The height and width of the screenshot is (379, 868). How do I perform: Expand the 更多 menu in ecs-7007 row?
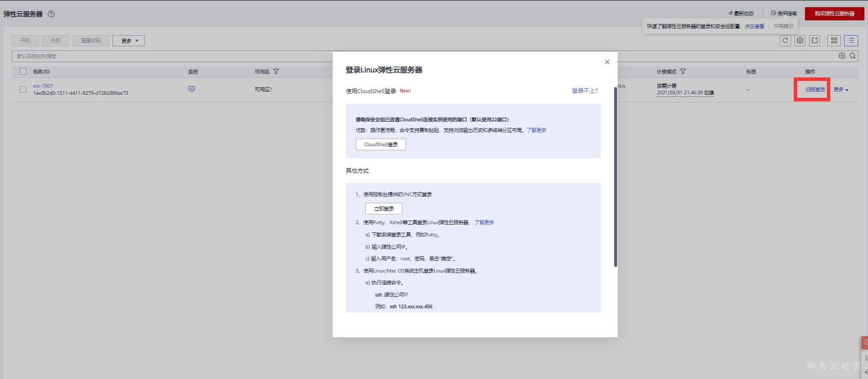[x=841, y=90]
